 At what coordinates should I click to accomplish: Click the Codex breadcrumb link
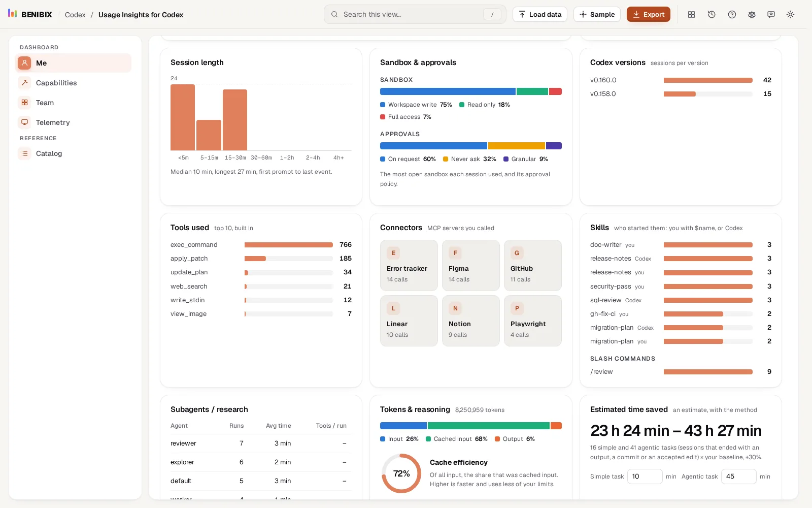tap(75, 15)
